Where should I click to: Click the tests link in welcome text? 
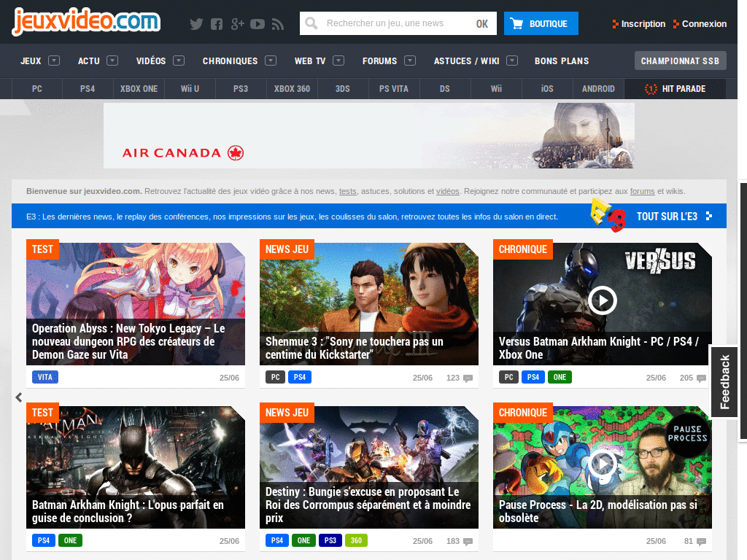(348, 192)
